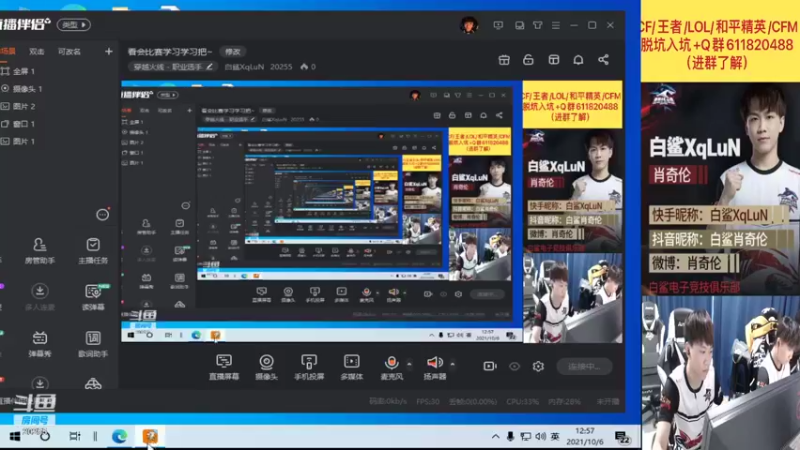The width and height of the screenshot is (800, 450).
Task: Open the taskbar clock showing 12:57
Action: [x=585, y=437]
